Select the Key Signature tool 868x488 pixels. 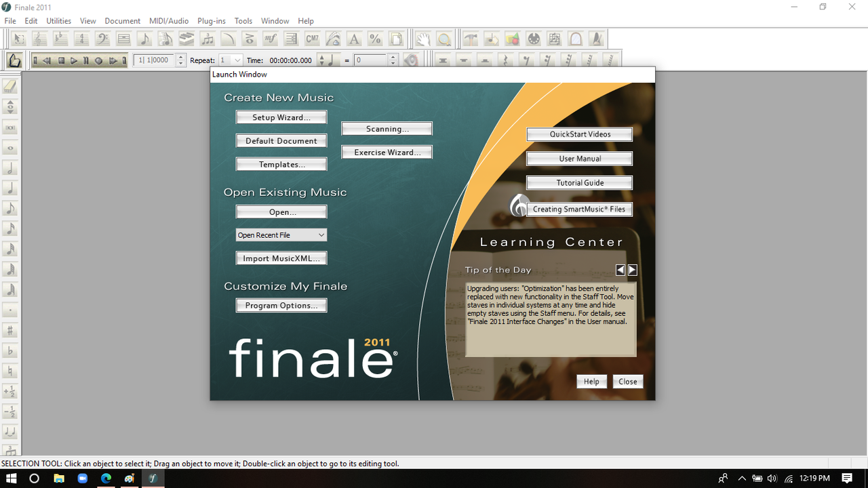click(x=60, y=39)
